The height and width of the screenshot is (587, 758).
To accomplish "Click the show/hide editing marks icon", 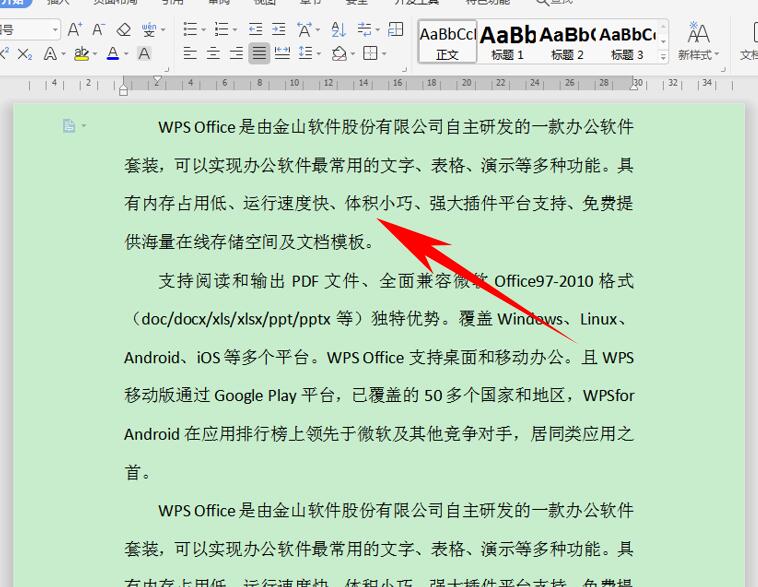I will tap(365, 29).
